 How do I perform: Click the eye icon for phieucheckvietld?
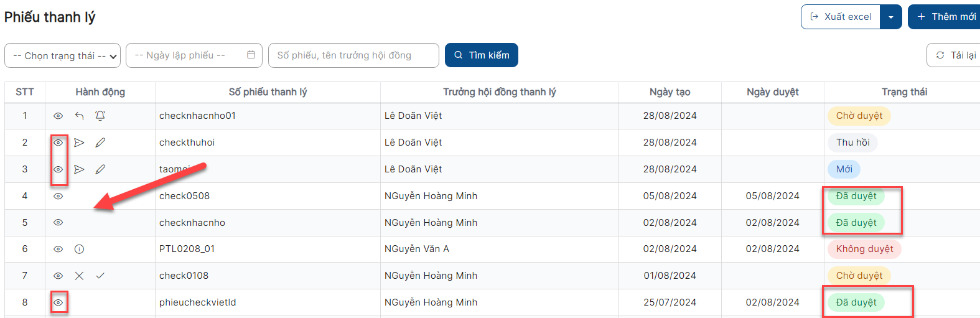coord(58,302)
